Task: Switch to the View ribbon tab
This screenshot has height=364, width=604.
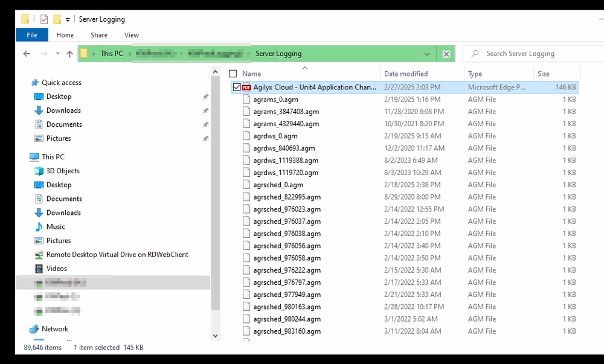Action: [x=131, y=35]
